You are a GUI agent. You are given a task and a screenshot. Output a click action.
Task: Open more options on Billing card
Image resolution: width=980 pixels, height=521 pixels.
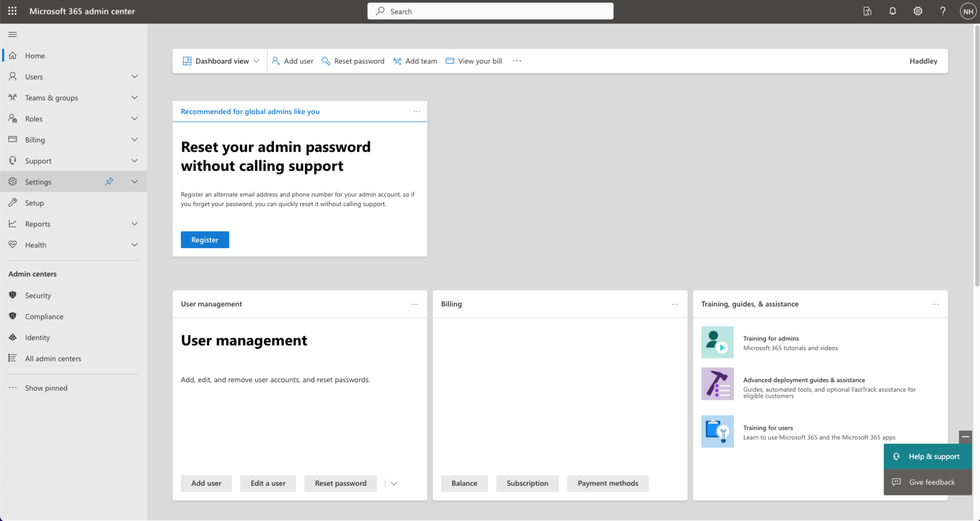pos(675,304)
